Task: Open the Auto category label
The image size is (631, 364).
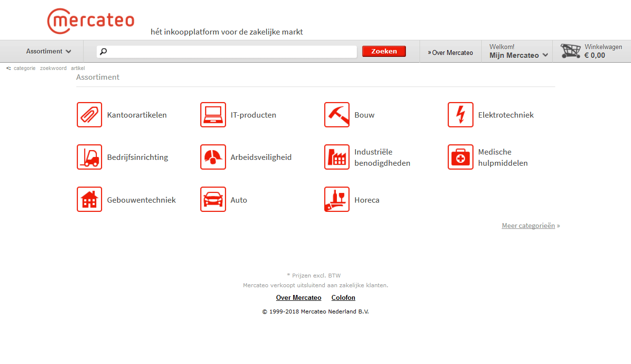Action: tap(239, 200)
